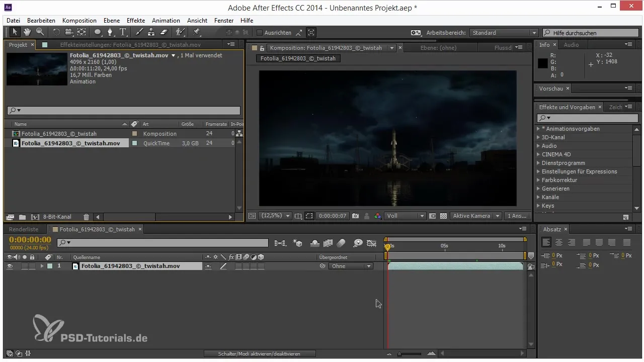Click the brainstorm lightbulb icon in timeline
This screenshot has width=644, height=362.
click(x=358, y=243)
